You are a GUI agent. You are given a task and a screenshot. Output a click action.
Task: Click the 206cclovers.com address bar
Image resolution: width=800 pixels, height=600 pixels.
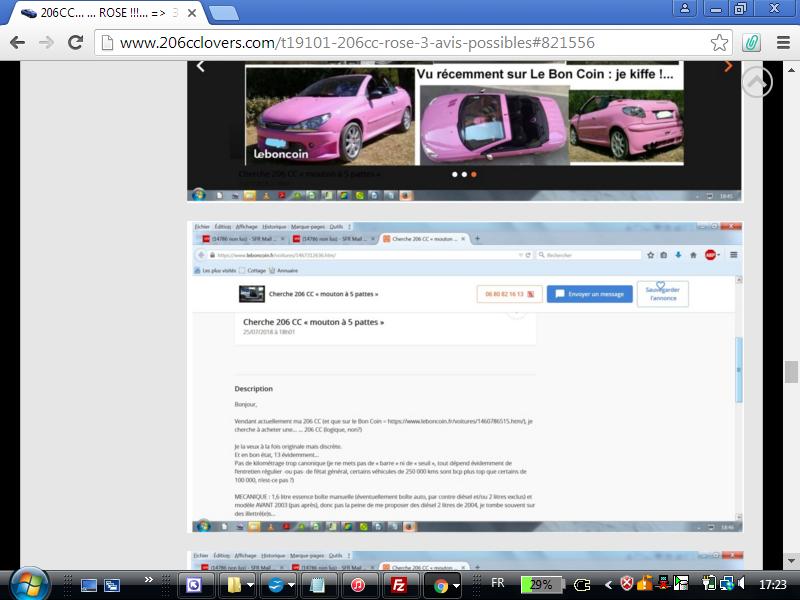pyautogui.click(x=413, y=42)
